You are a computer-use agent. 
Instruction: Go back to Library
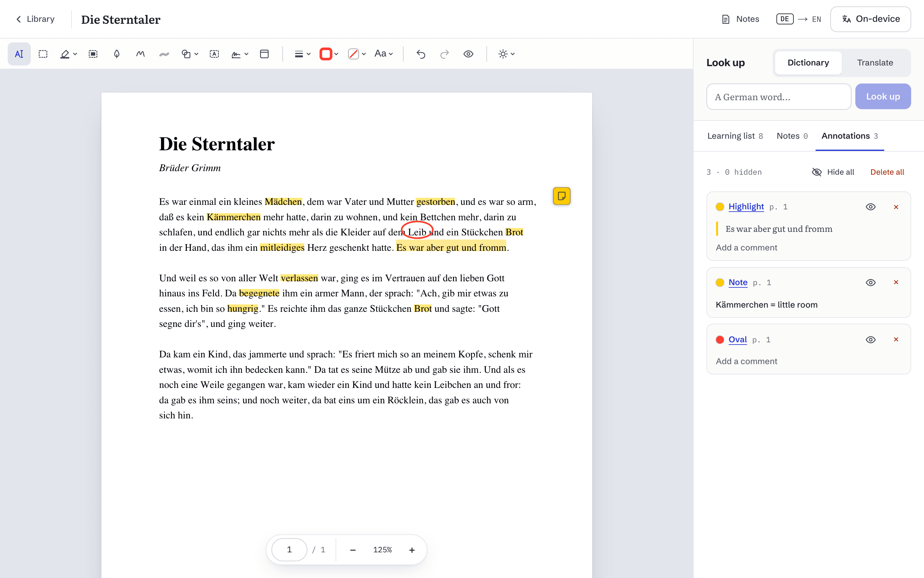pos(35,19)
